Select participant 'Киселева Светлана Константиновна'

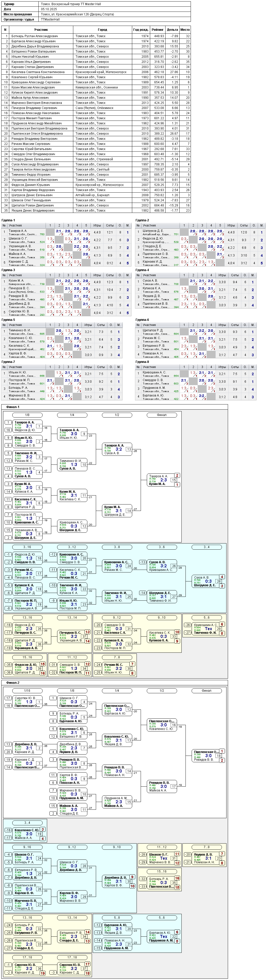point(38,72)
